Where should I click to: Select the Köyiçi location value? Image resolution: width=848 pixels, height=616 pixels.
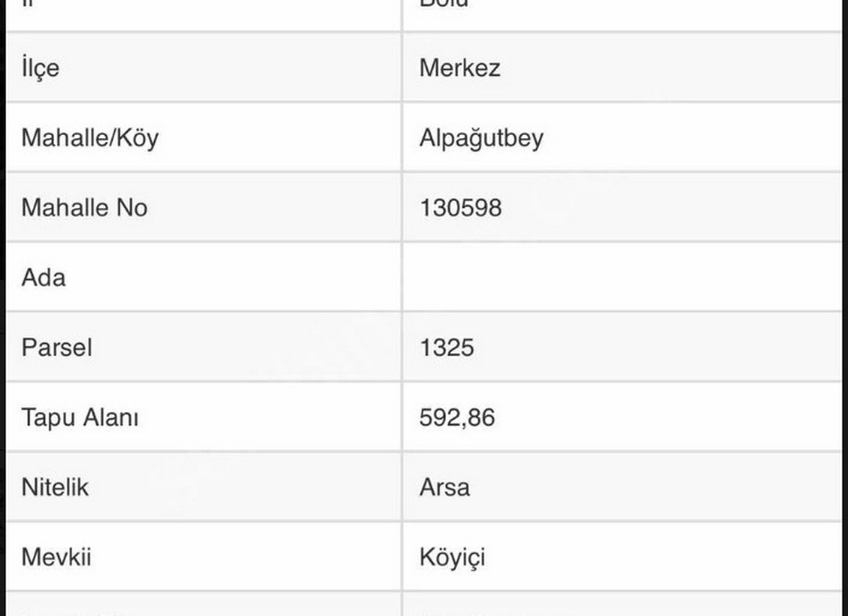pos(452,558)
